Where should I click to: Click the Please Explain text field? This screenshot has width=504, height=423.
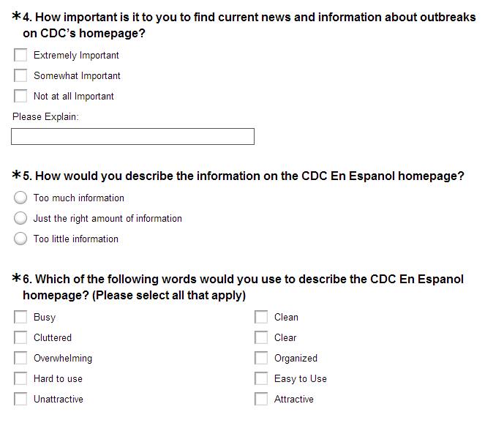pos(132,137)
